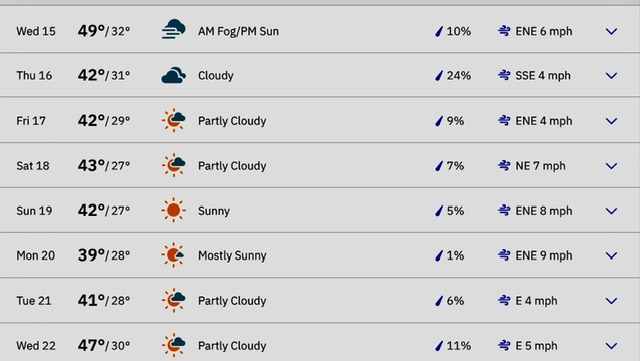Expand the Thu 16 forecast chevron

coord(611,76)
